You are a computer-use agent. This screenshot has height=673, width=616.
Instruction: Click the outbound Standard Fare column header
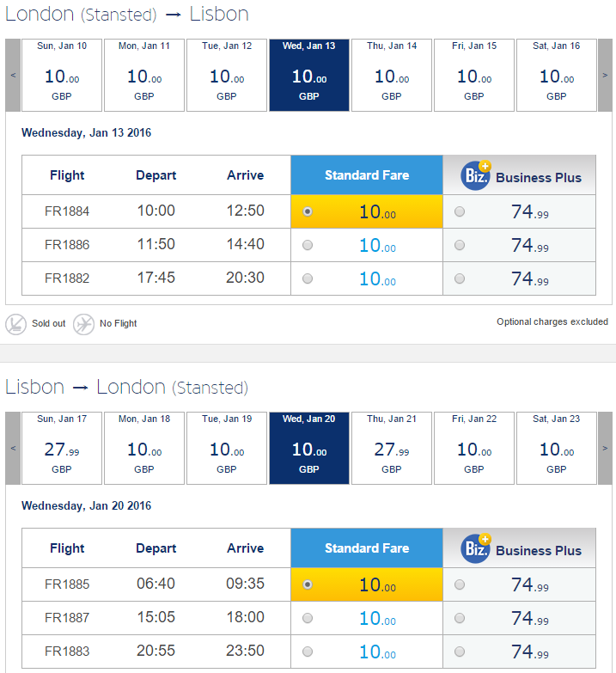coord(367,175)
